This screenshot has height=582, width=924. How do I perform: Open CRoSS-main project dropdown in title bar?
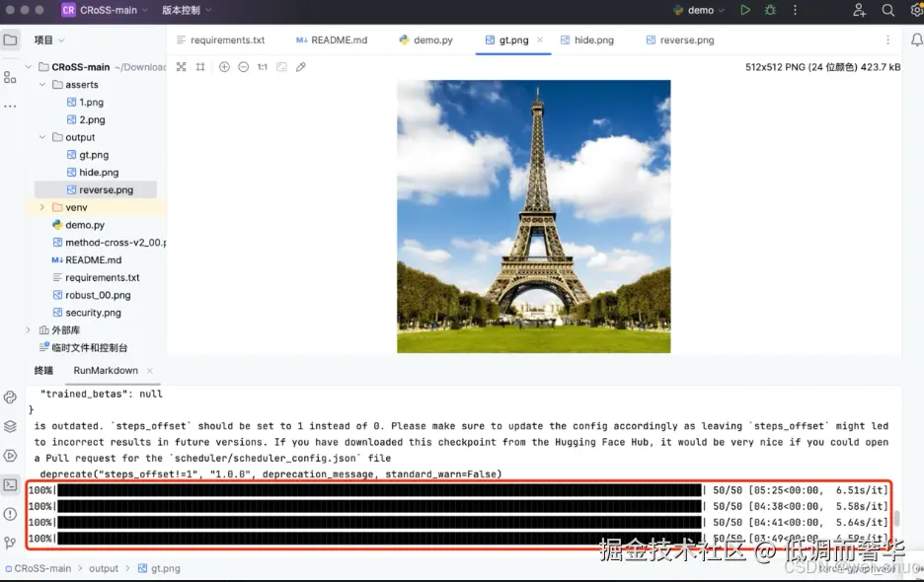pos(105,10)
